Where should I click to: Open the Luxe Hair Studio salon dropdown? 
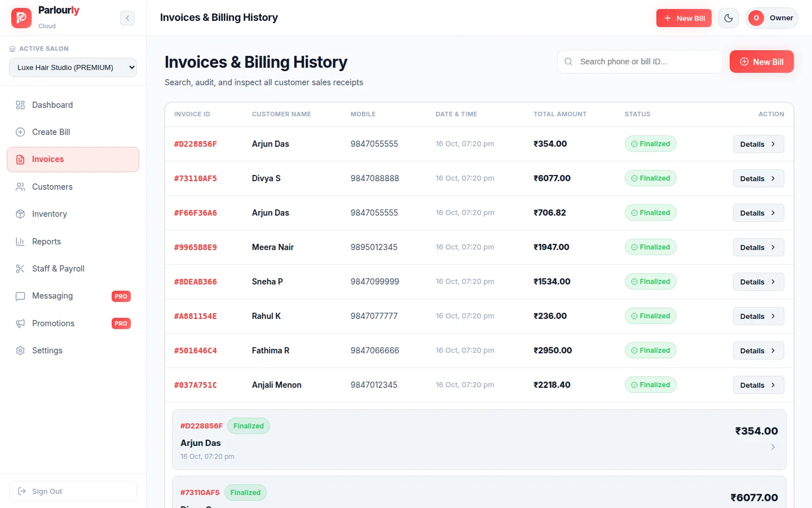tap(73, 67)
